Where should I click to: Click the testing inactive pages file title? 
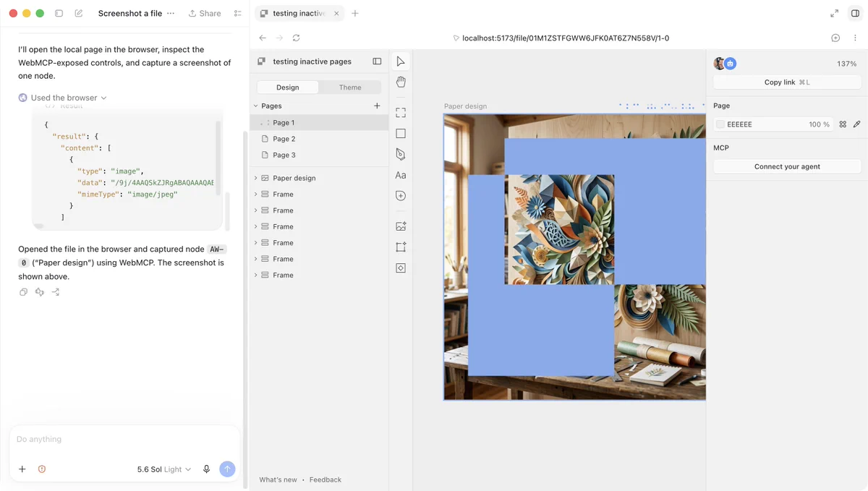click(312, 61)
